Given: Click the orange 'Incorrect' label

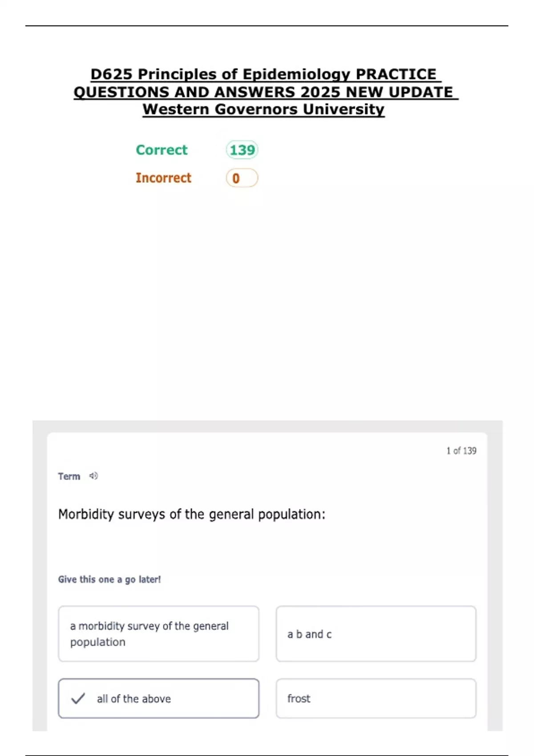Looking at the screenshot, I should tap(163, 178).
